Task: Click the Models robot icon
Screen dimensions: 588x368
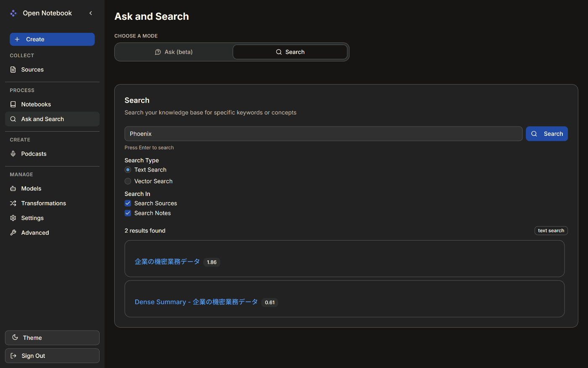Action: pyautogui.click(x=13, y=189)
